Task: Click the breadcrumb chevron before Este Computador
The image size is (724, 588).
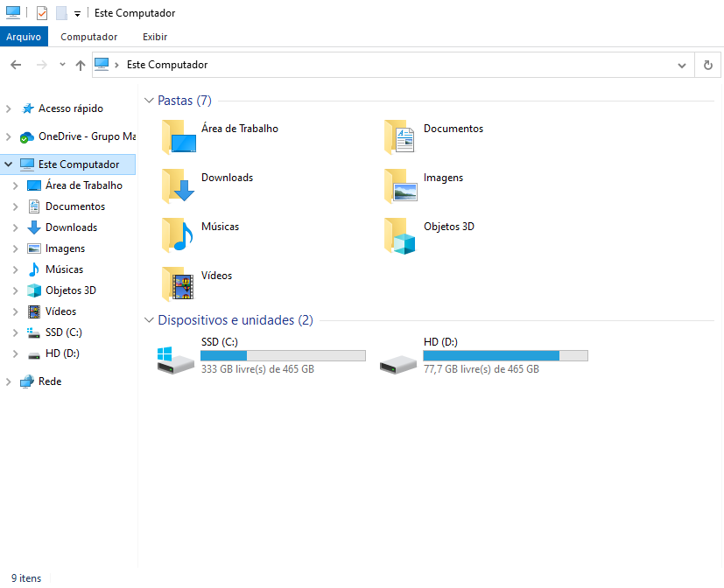Action: pyautogui.click(x=116, y=65)
